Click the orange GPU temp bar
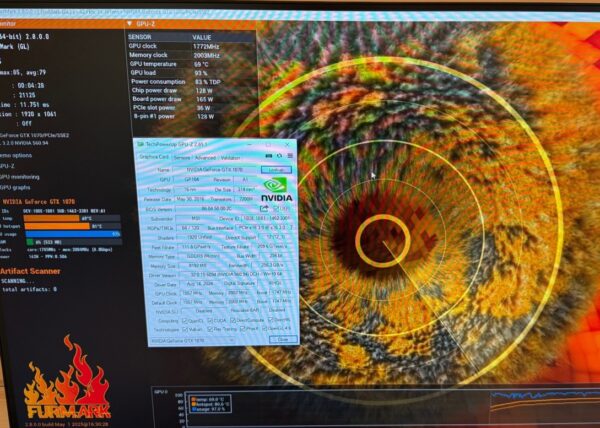The image size is (600, 428). 52,218
